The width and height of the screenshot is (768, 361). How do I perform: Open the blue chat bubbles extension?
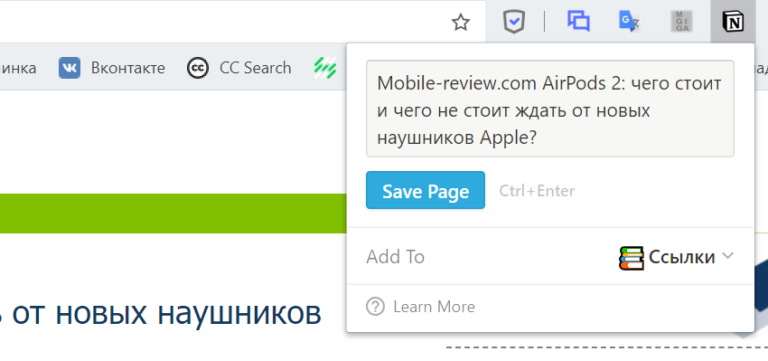[578, 22]
